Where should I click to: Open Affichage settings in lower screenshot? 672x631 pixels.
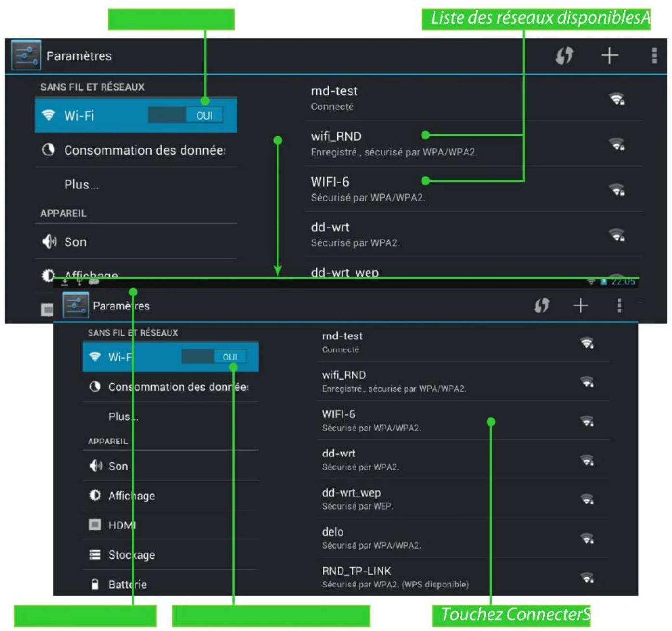click(x=171, y=496)
